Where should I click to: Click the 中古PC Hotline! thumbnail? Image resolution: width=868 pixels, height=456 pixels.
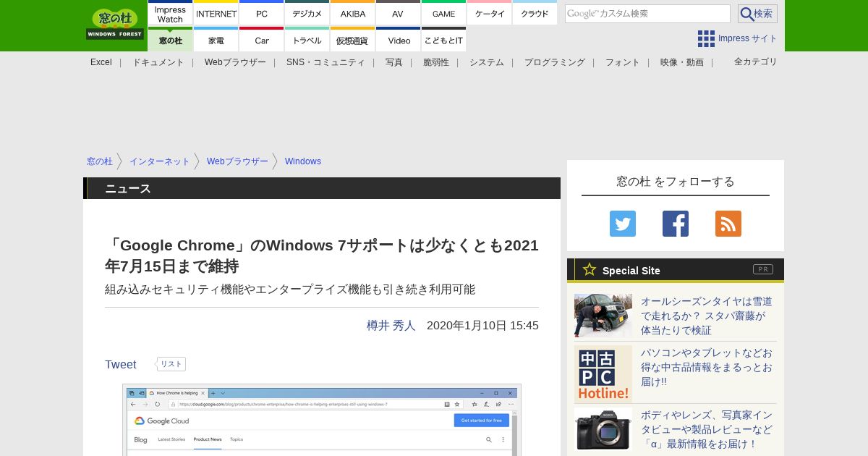(x=603, y=374)
